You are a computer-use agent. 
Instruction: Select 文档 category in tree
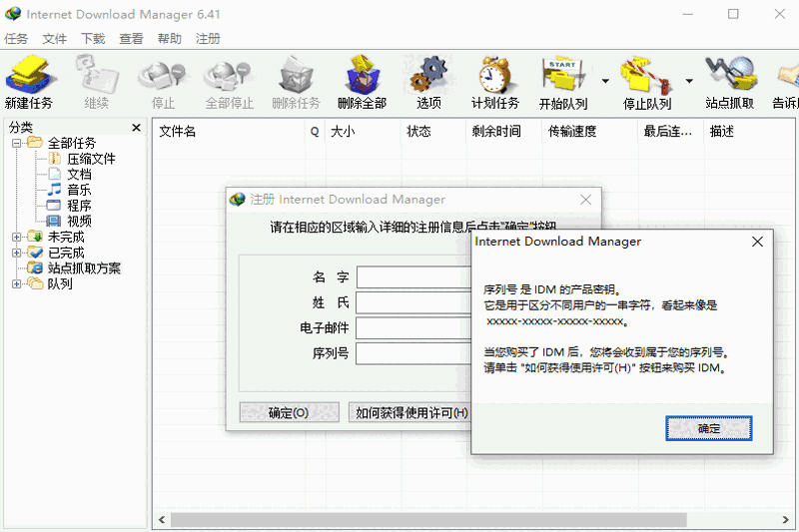[80, 175]
